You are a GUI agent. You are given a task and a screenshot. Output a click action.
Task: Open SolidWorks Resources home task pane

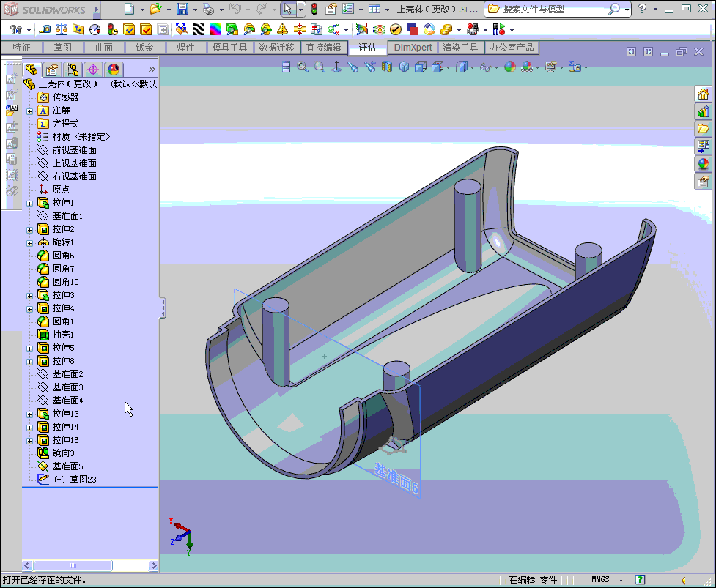[704, 94]
